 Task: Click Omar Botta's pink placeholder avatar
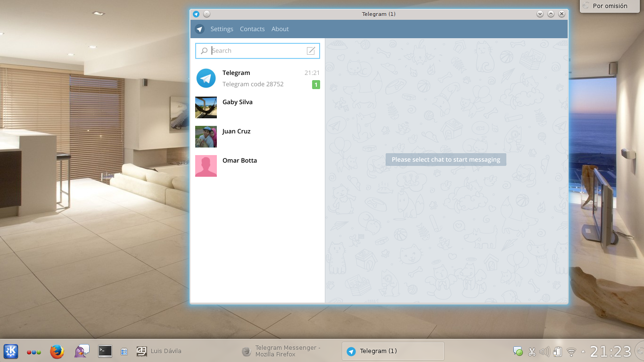tap(206, 166)
